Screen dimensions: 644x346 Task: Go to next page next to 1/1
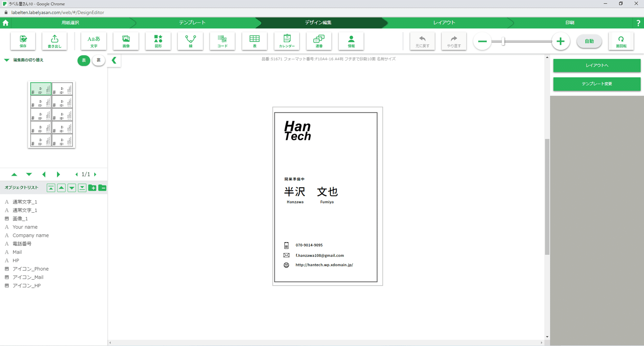click(95, 174)
